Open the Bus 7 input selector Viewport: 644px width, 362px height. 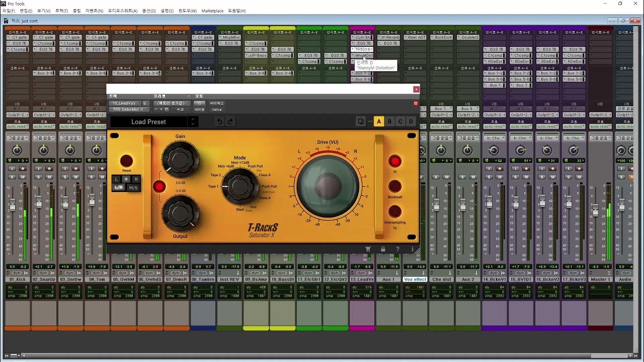point(441,109)
